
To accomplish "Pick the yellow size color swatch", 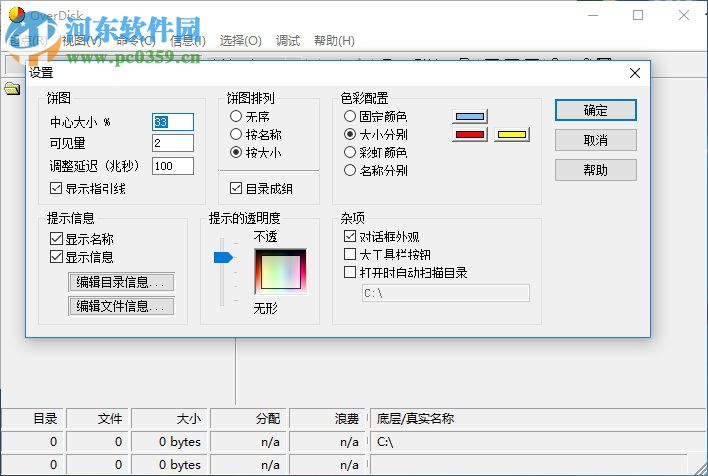I will click(512, 135).
